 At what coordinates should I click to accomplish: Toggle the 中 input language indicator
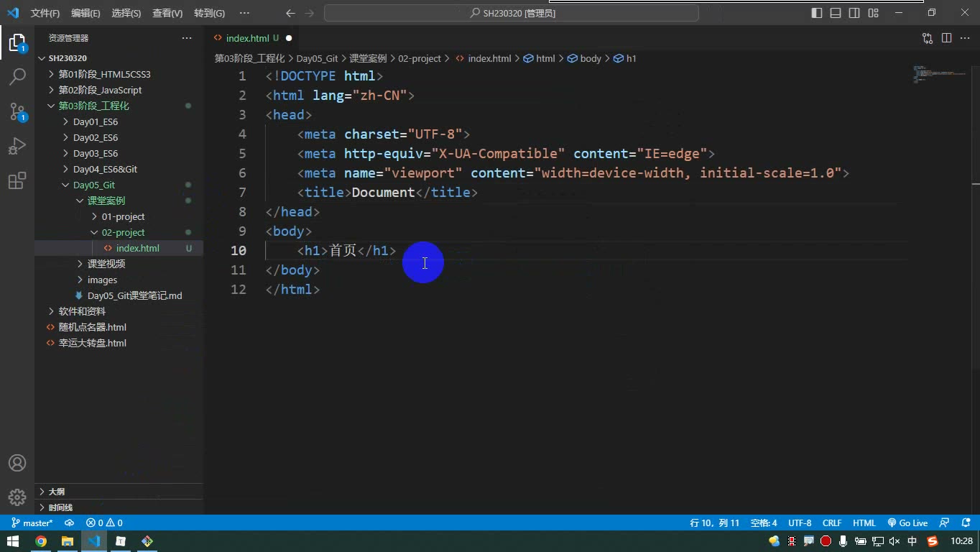pos(912,541)
